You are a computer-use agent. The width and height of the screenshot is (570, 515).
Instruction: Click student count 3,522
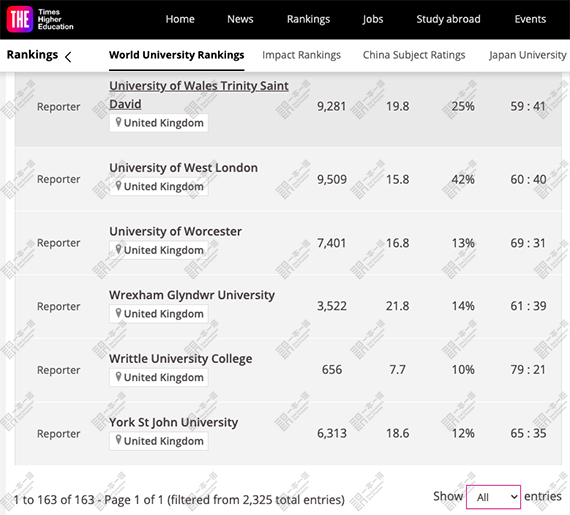(332, 306)
